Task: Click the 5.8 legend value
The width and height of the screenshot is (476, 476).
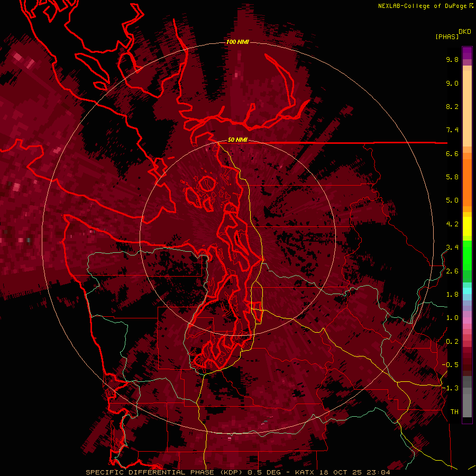Action: point(452,177)
